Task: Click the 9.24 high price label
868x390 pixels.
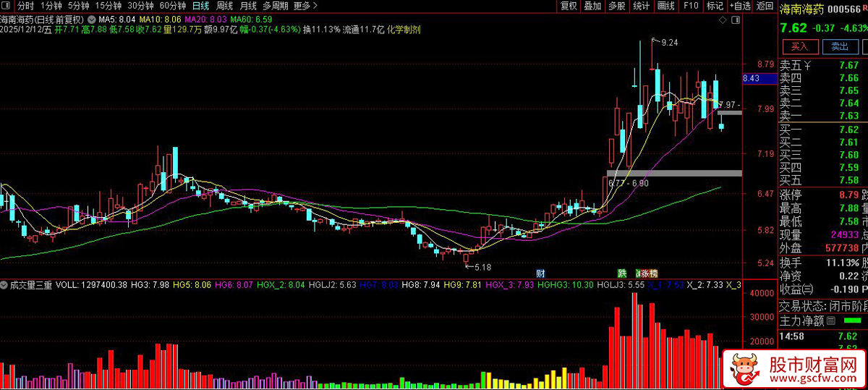Action: pyautogui.click(x=669, y=43)
